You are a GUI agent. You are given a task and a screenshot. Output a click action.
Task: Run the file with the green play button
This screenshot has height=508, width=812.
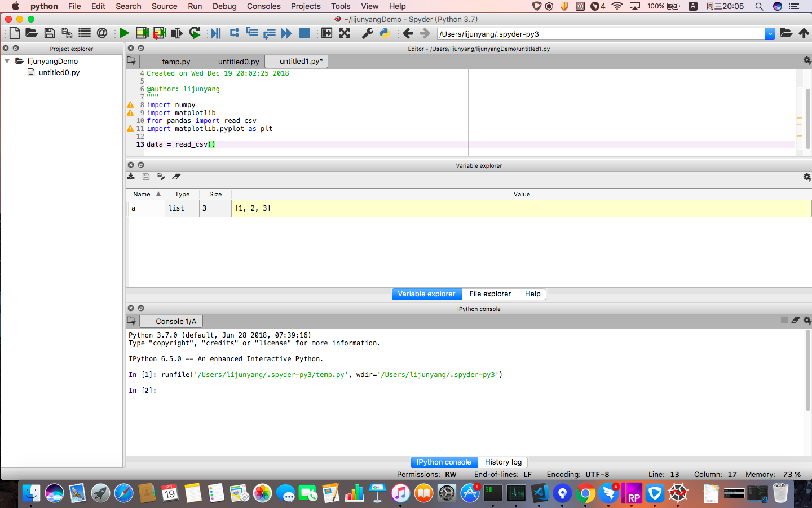(x=124, y=33)
